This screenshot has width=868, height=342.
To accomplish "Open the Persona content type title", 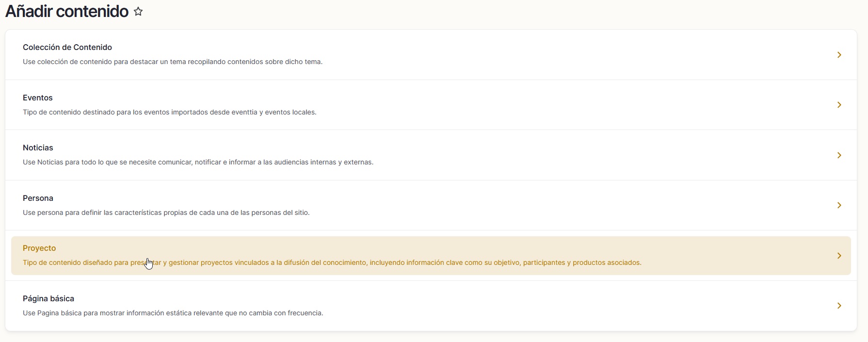I will 38,198.
